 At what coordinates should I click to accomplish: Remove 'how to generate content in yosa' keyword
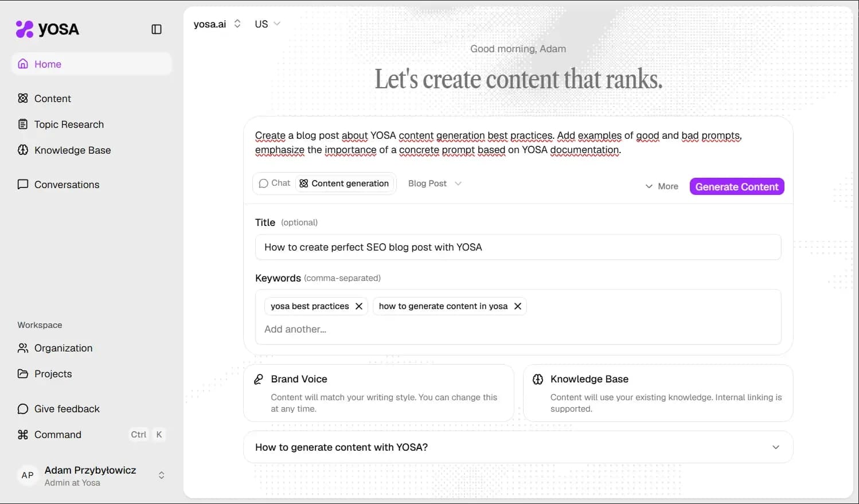click(518, 306)
